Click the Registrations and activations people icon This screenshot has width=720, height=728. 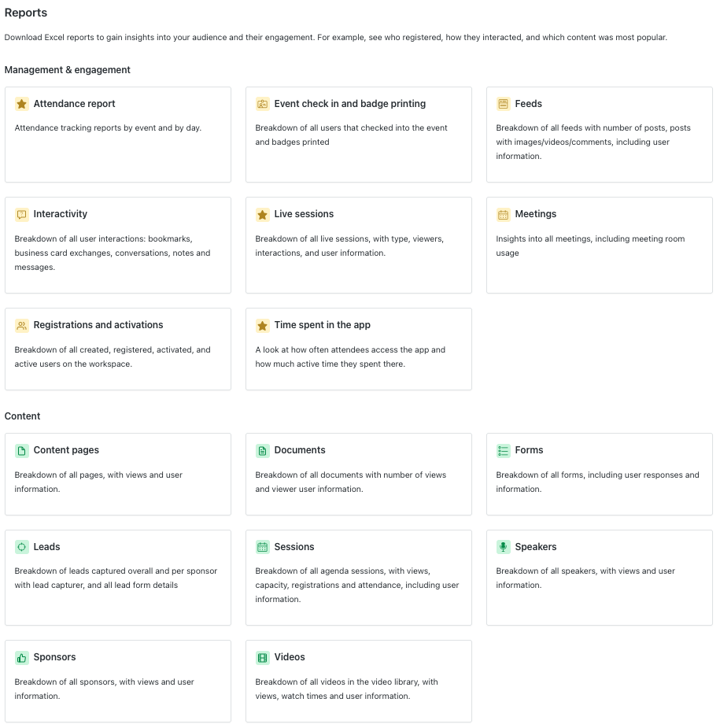(x=22, y=326)
